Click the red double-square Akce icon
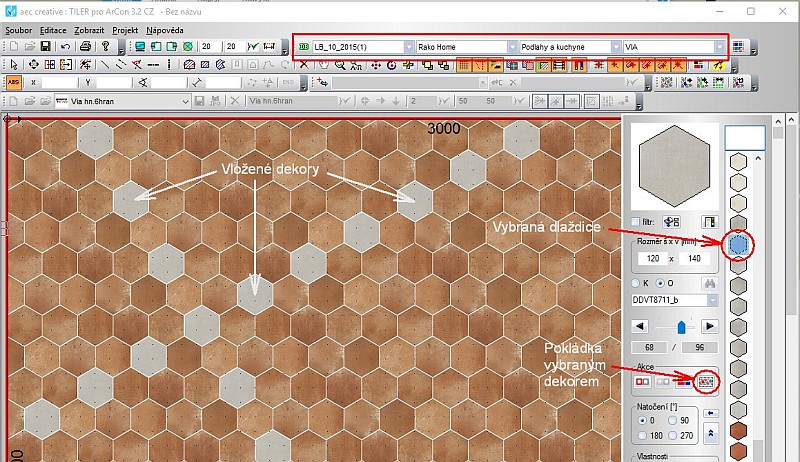The width and height of the screenshot is (800, 462). point(642,381)
